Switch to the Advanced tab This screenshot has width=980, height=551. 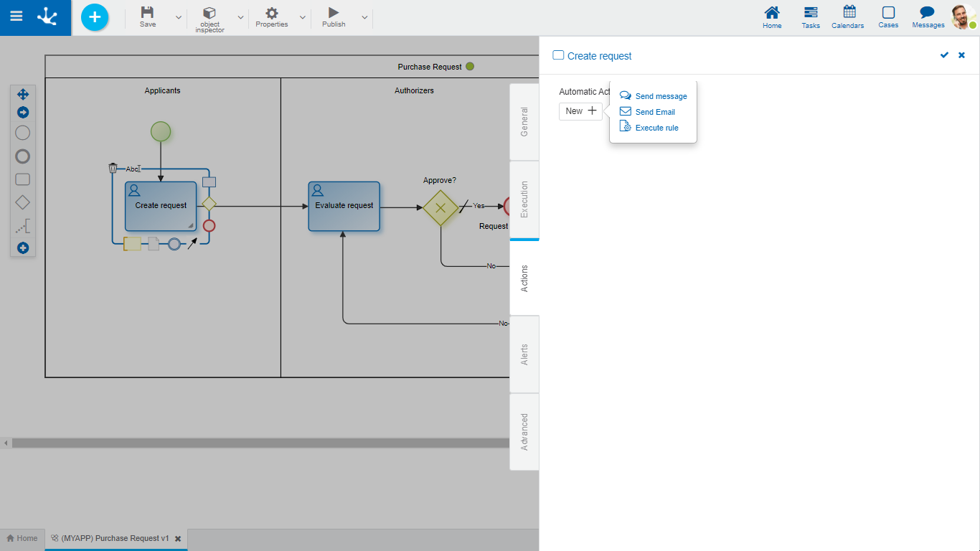[524, 432]
